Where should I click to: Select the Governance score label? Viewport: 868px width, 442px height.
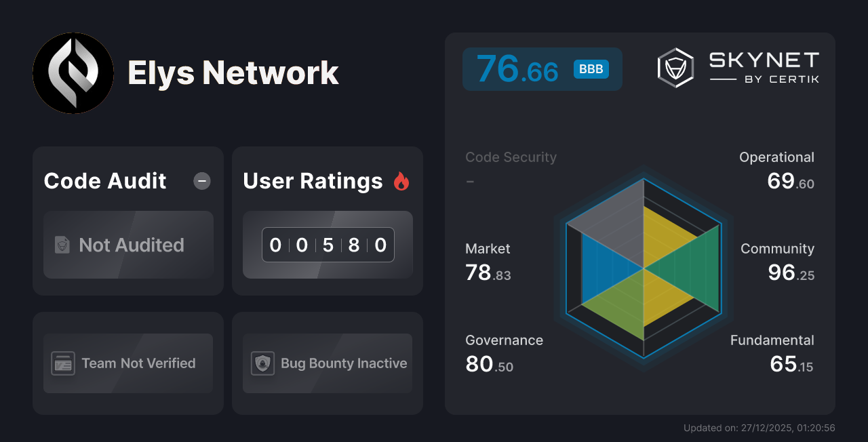(504, 340)
